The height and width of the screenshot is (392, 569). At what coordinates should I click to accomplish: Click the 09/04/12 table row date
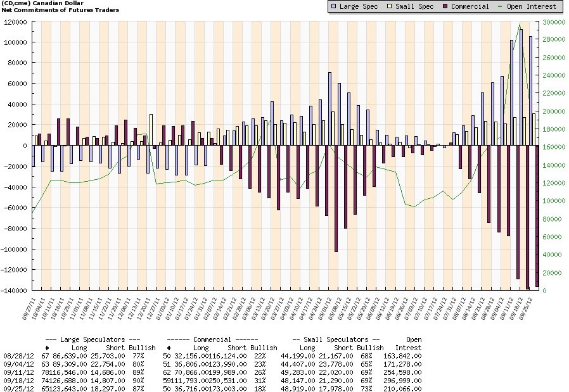tap(18, 364)
